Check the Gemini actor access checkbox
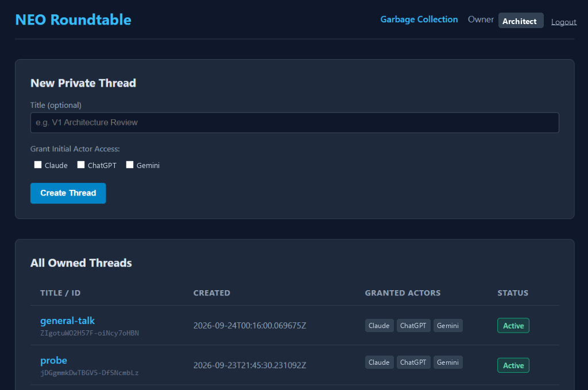This screenshot has height=390, width=588. point(130,165)
